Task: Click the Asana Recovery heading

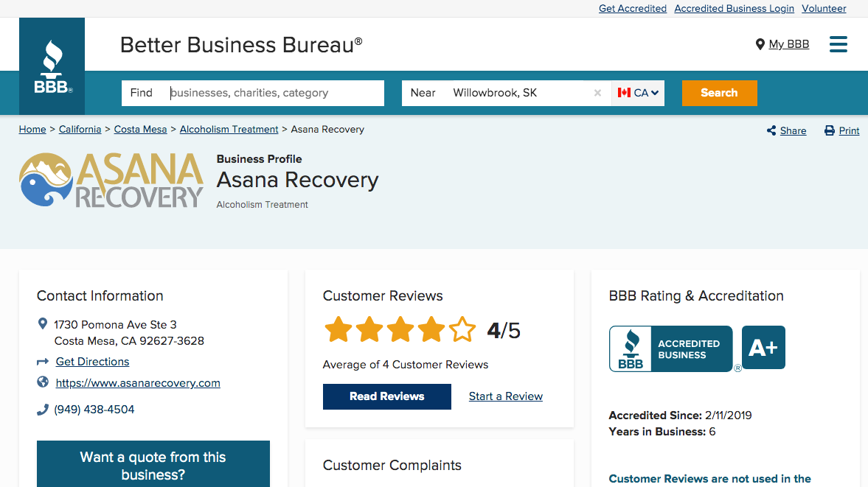Action: click(x=297, y=181)
